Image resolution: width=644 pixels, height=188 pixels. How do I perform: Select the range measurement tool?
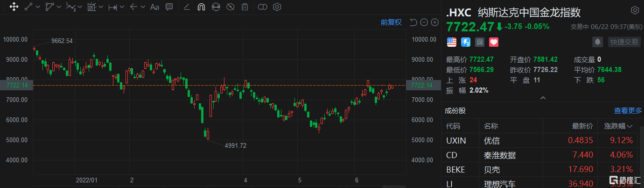[x=113, y=7]
